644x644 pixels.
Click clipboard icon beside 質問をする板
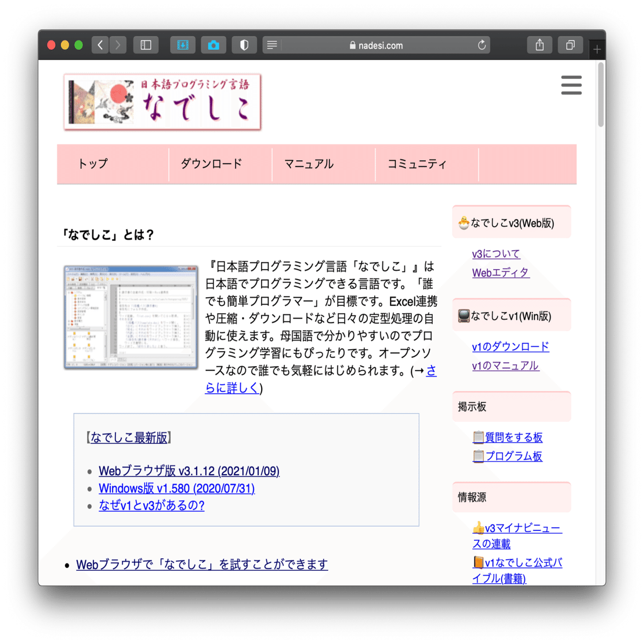[x=478, y=437]
